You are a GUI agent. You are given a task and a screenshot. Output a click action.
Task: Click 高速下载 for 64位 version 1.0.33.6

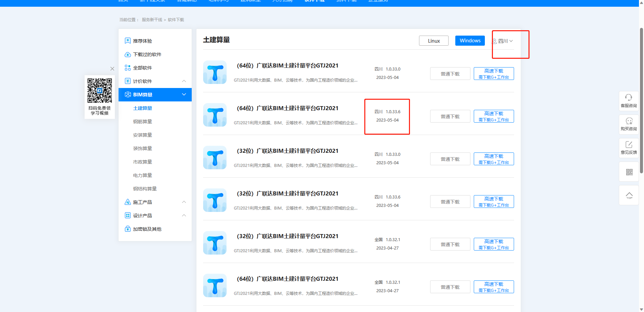(x=494, y=116)
